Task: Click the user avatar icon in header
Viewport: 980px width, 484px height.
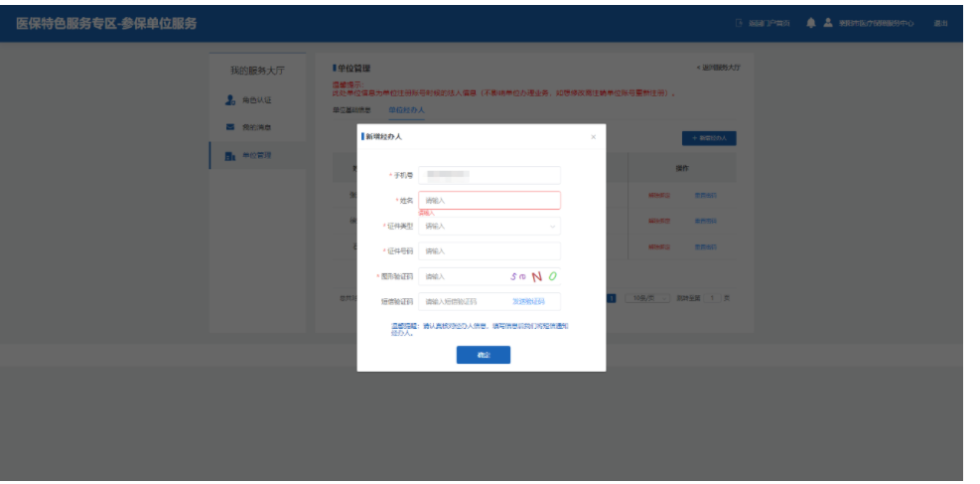Action: tap(828, 23)
